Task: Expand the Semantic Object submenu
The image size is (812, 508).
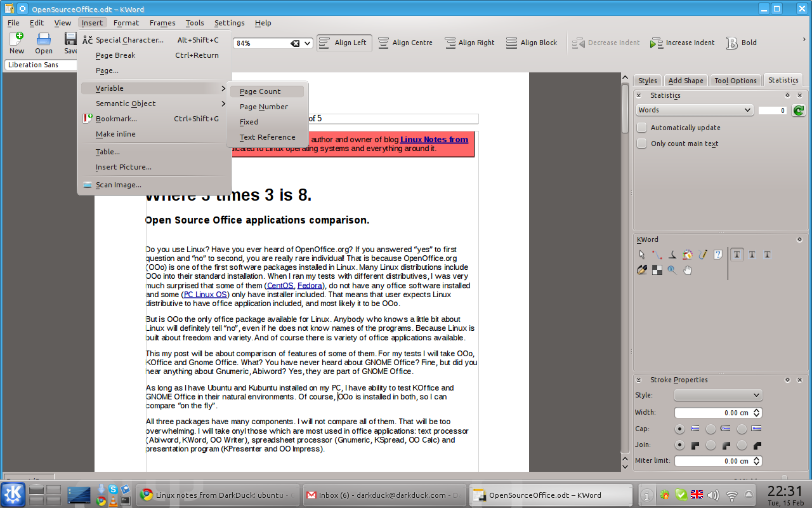Action: (x=154, y=104)
